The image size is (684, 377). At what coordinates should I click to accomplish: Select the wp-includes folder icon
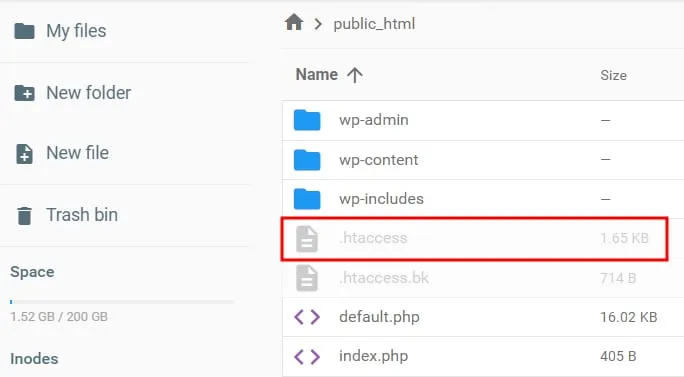coord(307,199)
